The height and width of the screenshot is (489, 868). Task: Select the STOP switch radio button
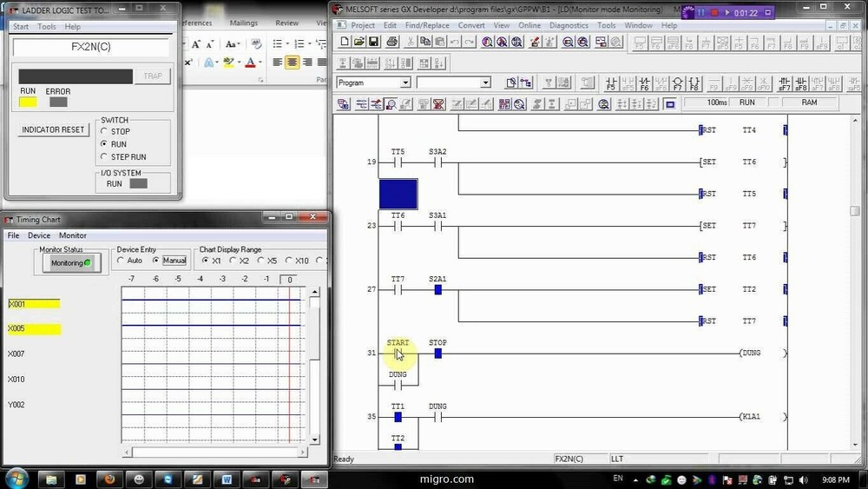click(104, 132)
